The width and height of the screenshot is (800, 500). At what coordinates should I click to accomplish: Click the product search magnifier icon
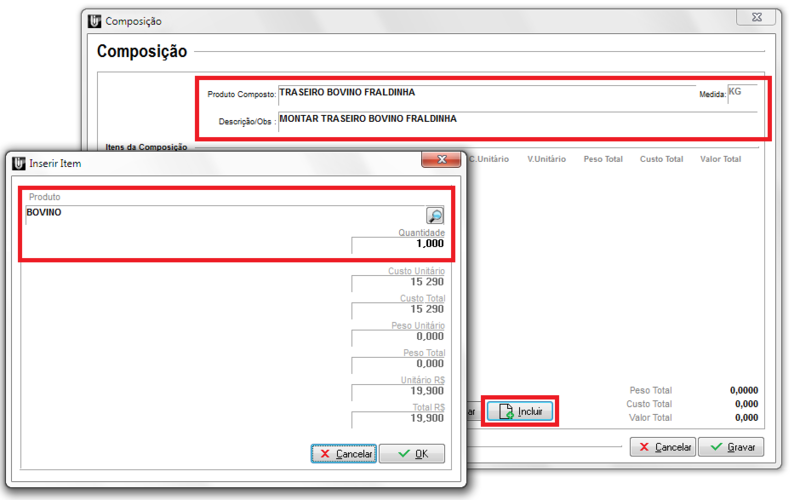435,216
